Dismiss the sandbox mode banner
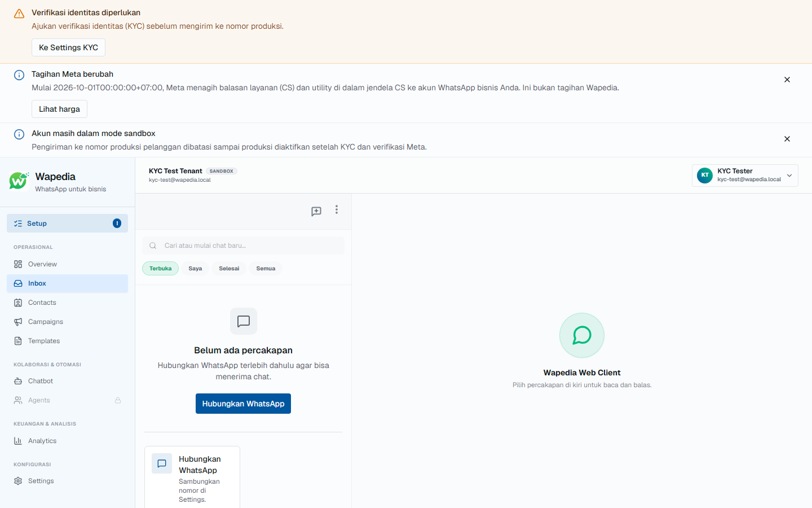Image resolution: width=812 pixels, height=508 pixels. [787, 139]
